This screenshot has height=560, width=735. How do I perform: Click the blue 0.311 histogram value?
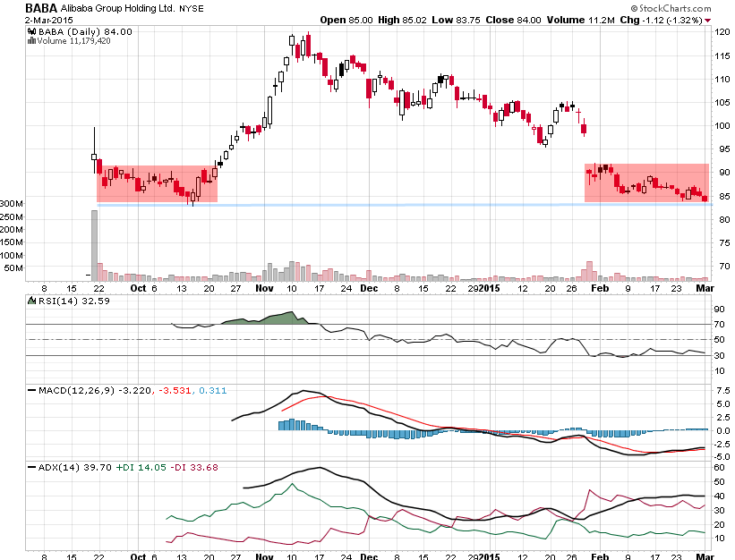(x=212, y=390)
